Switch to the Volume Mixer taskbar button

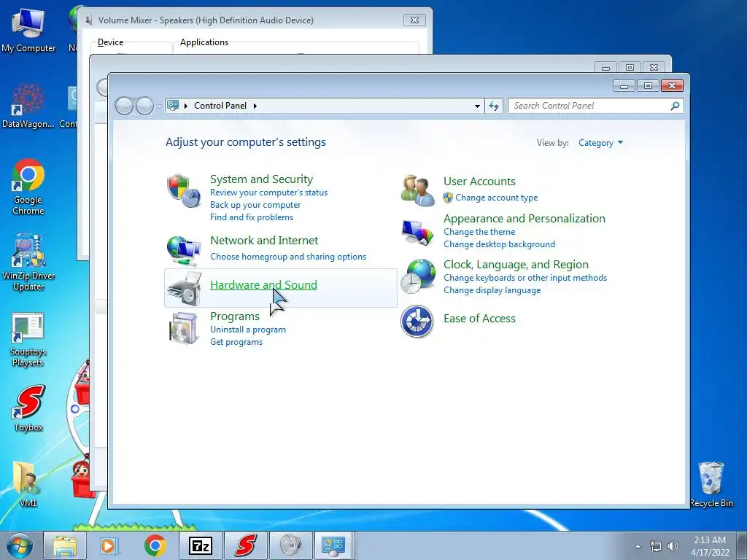tap(290, 545)
